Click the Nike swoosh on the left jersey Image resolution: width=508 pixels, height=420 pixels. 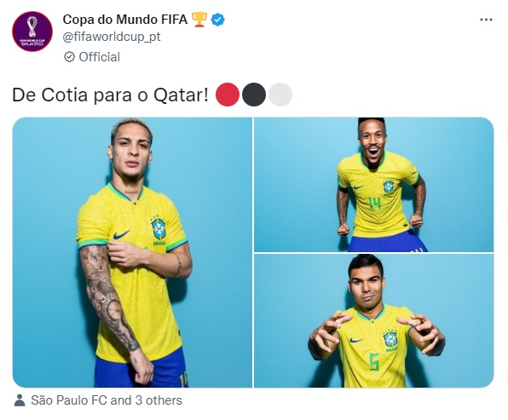(x=121, y=235)
